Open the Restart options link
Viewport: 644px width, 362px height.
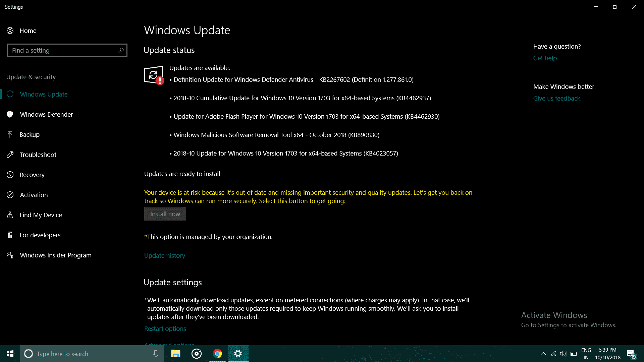165,328
